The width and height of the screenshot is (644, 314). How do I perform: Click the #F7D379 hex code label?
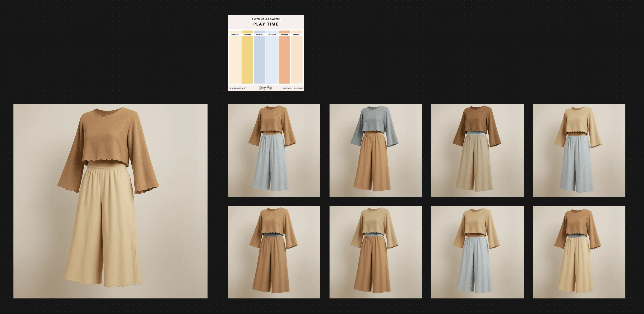(x=247, y=35)
